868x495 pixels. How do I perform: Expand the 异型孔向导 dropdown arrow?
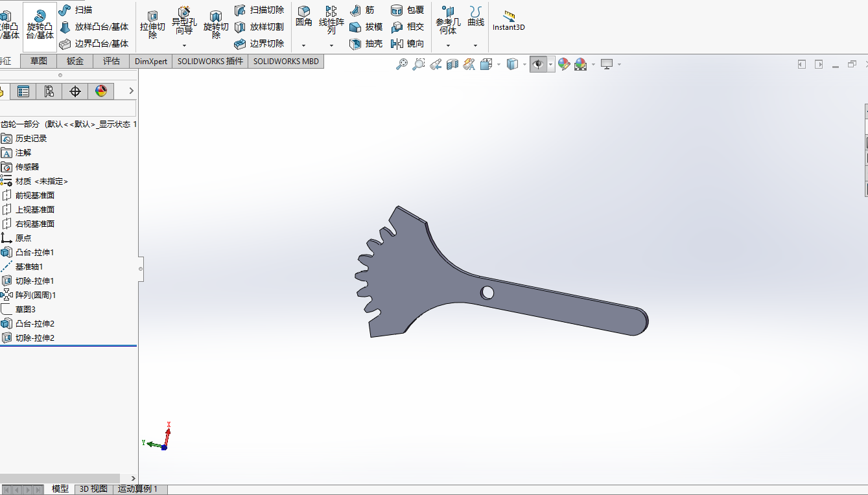(x=184, y=45)
